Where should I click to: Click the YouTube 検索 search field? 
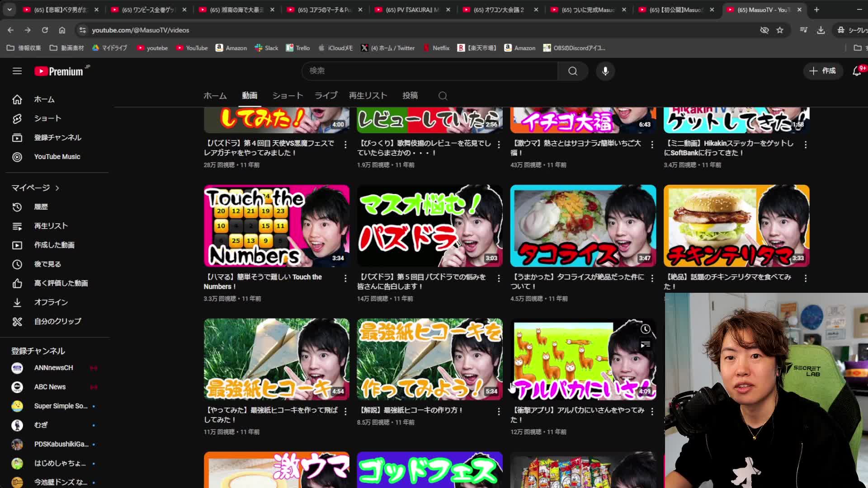[x=429, y=71]
